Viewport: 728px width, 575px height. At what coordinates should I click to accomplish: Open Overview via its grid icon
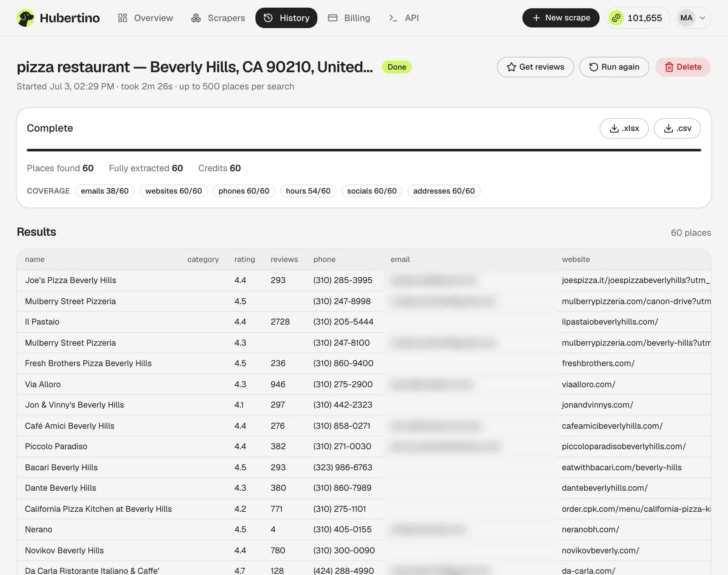click(122, 18)
